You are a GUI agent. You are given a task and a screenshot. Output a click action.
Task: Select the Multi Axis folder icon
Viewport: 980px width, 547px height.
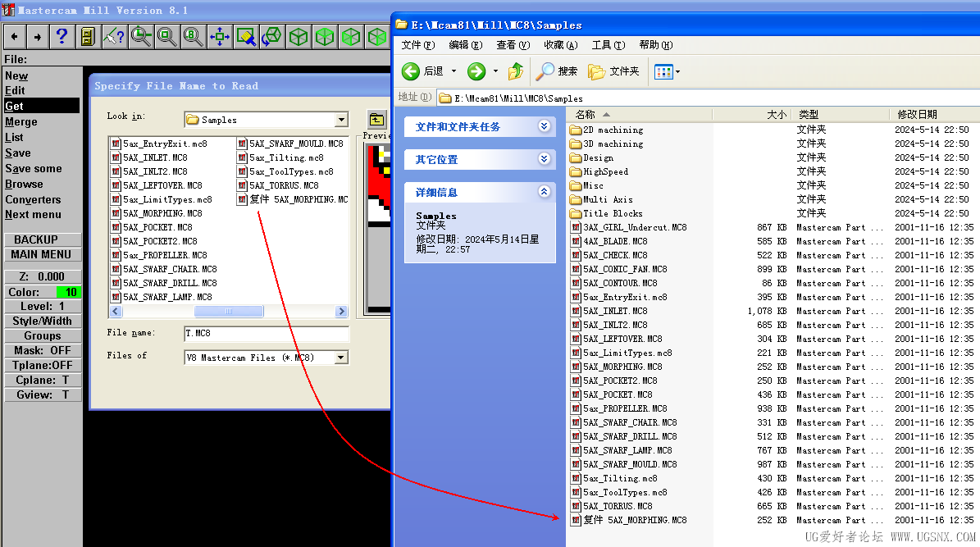[576, 199]
